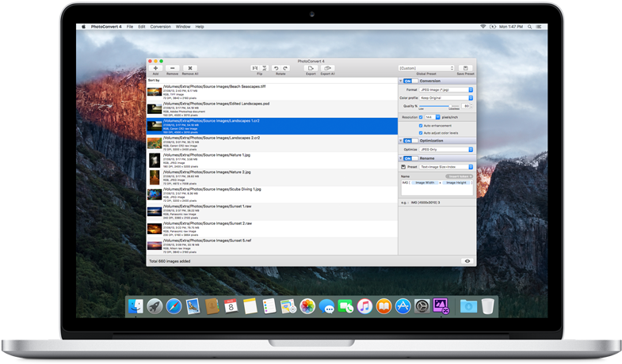The height and width of the screenshot is (364, 622).
Task: Collapse the Optimization section triangle
Action: tap(401, 141)
